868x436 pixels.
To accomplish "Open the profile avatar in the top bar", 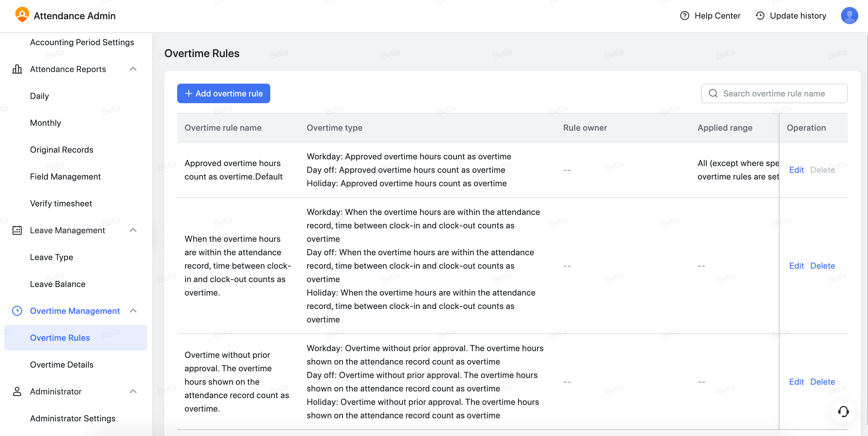I will tap(849, 16).
